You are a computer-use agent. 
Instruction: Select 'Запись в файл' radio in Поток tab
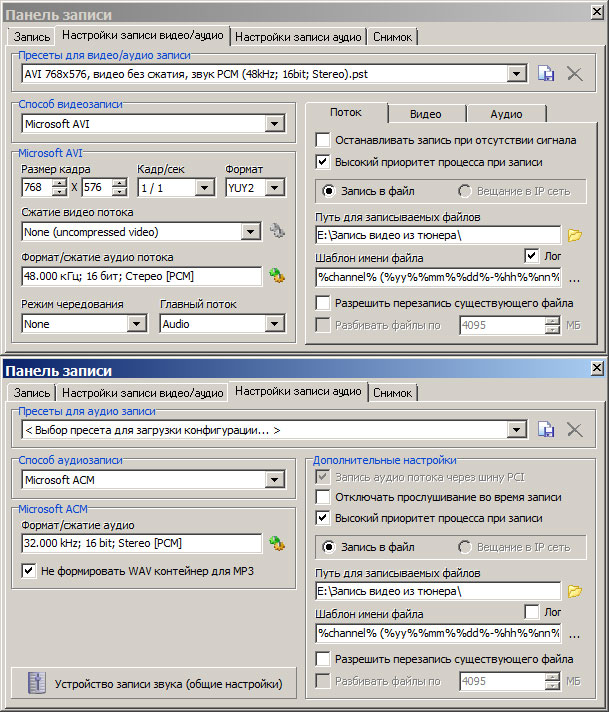(329, 191)
